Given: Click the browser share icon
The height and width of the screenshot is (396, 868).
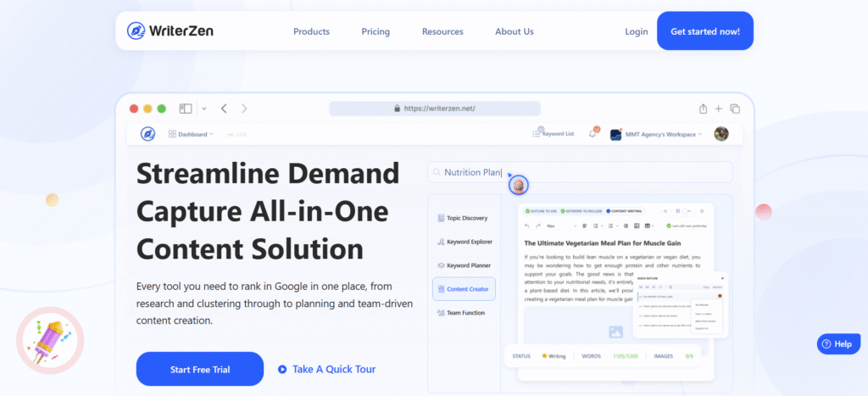Looking at the screenshot, I should tap(703, 109).
